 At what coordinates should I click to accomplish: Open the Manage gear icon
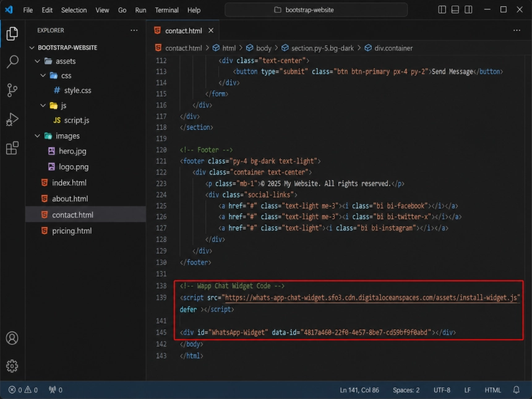click(12, 366)
